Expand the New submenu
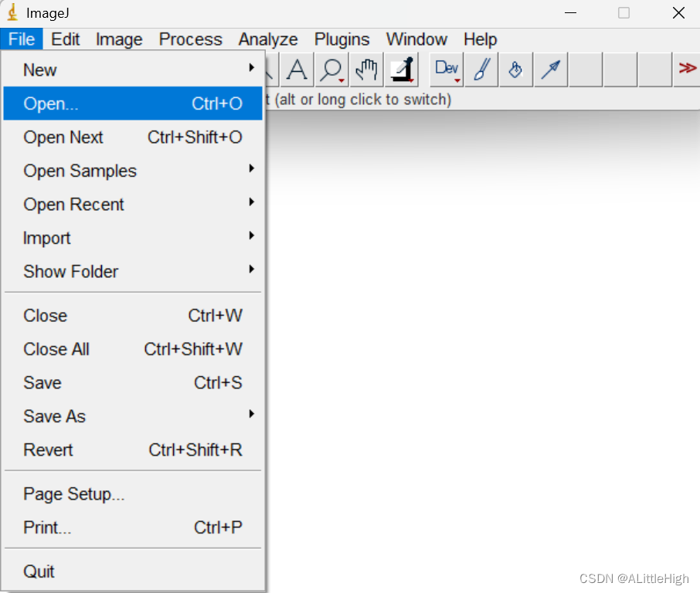 [x=133, y=70]
